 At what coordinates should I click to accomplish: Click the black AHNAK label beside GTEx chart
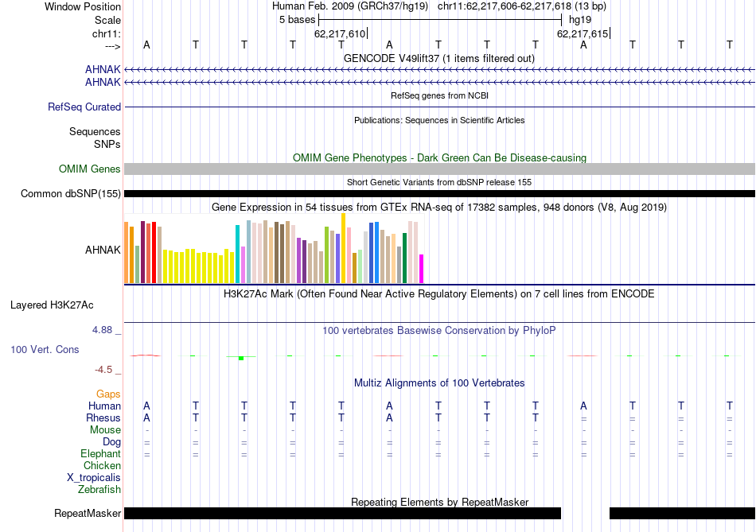point(103,250)
